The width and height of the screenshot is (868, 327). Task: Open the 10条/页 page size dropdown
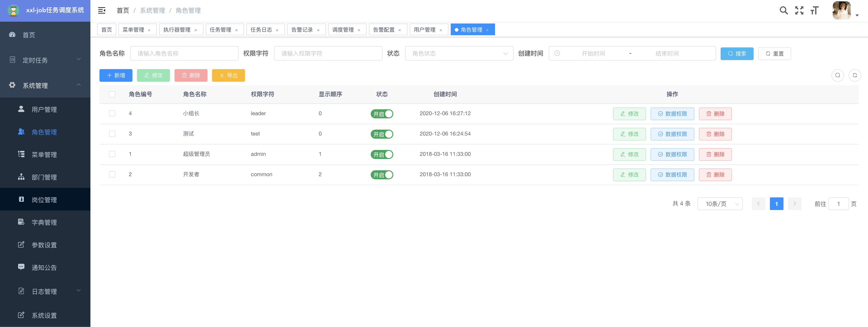click(720, 204)
